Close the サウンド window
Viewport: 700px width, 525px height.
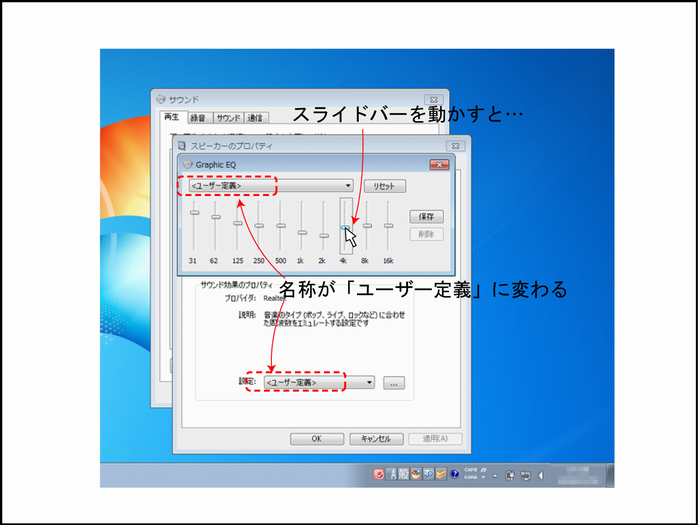pyautogui.click(x=433, y=100)
